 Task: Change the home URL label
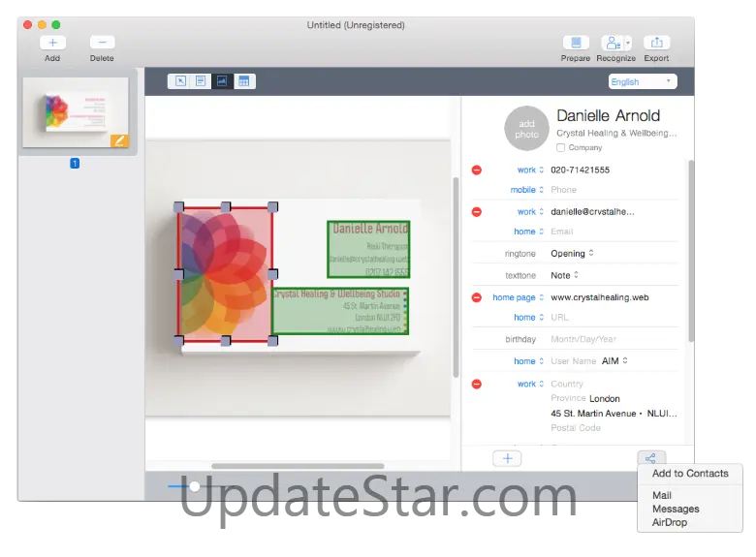tap(529, 318)
